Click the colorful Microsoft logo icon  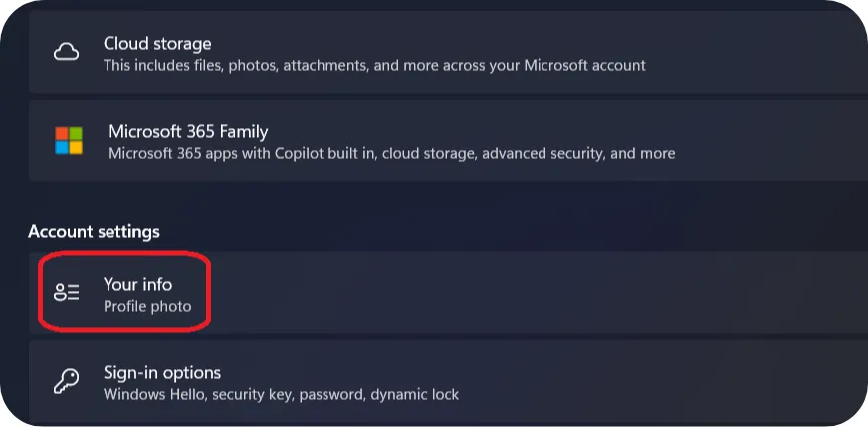click(x=69, y=140)
